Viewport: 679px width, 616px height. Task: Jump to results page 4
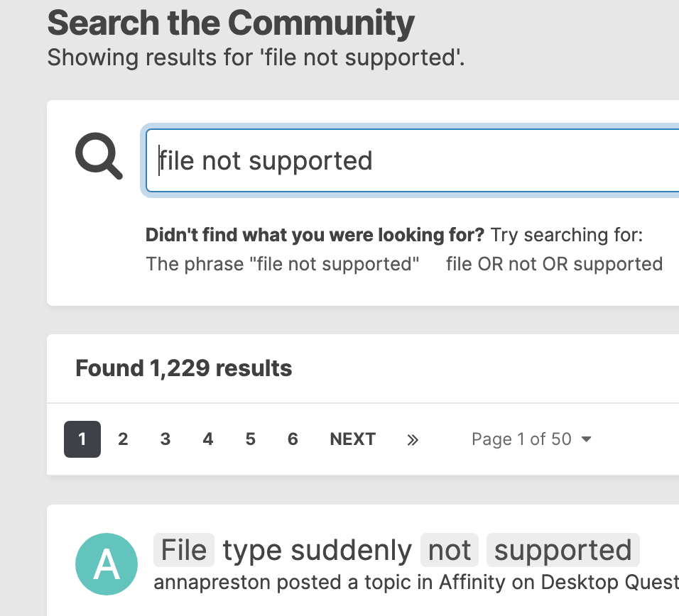[207, 439]
